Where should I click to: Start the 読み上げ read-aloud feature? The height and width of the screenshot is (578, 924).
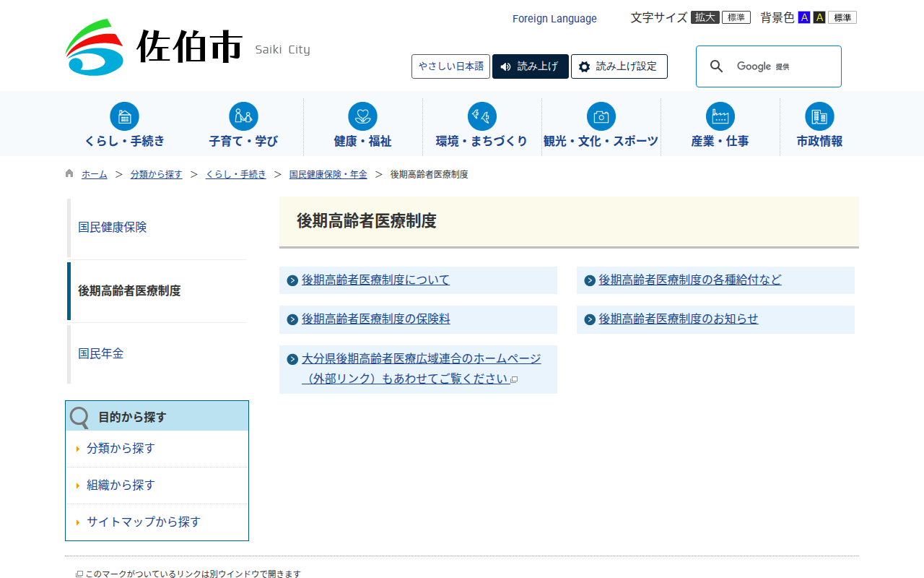coord(530,66)
